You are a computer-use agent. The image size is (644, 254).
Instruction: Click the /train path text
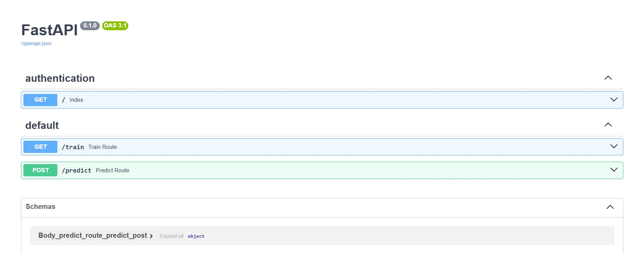tap(73, 147)
